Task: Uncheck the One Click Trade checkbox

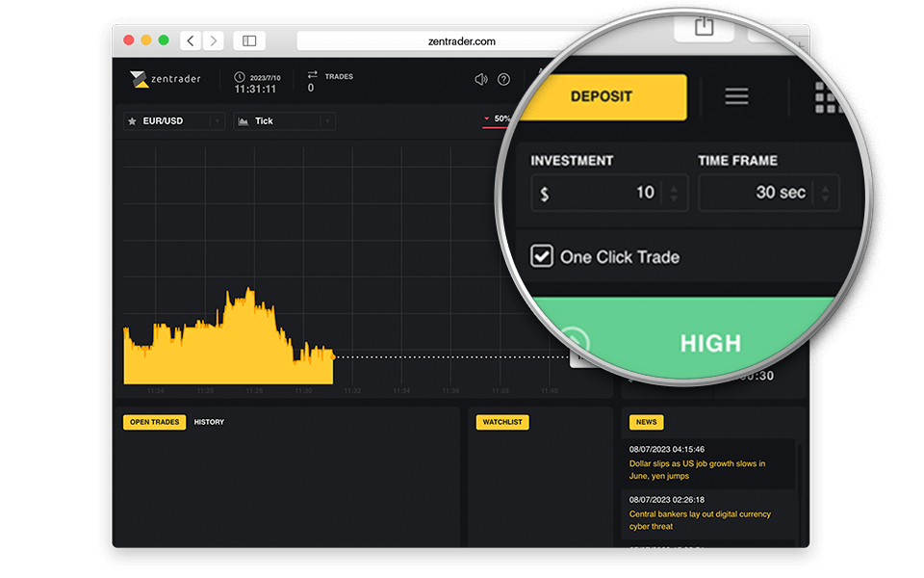Action: point(542,256)
